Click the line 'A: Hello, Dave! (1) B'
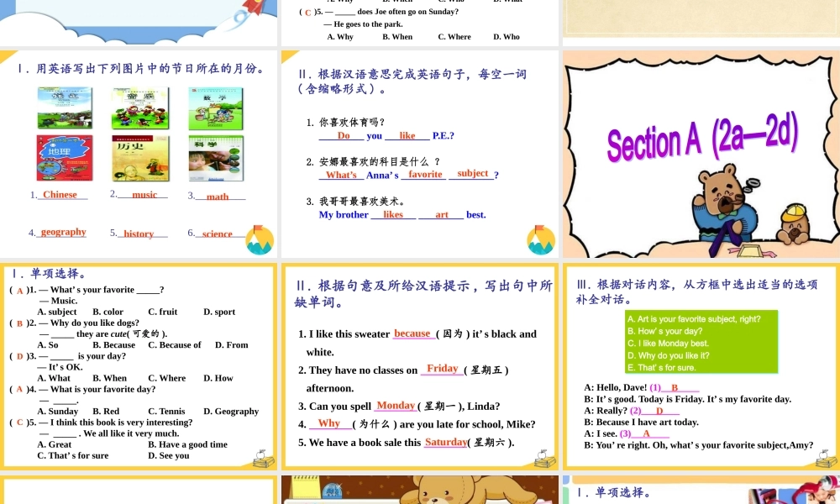Screen dimensions: 840x504 coord(641,387)
